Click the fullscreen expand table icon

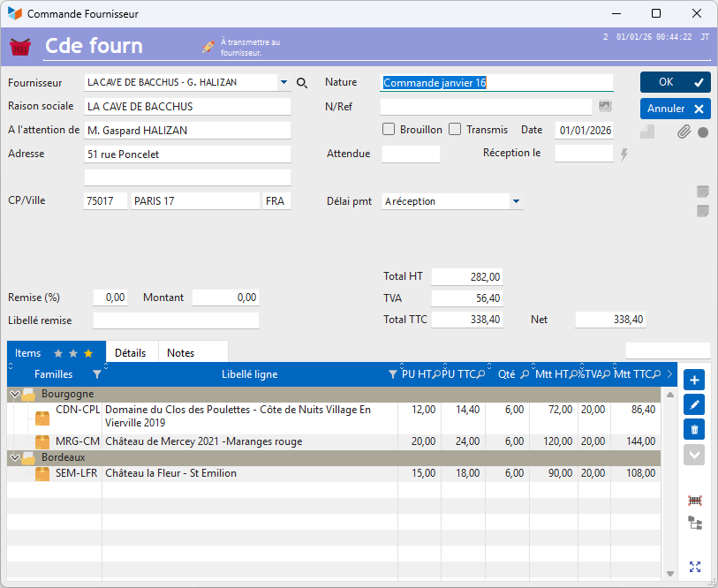tap(695, 567)
